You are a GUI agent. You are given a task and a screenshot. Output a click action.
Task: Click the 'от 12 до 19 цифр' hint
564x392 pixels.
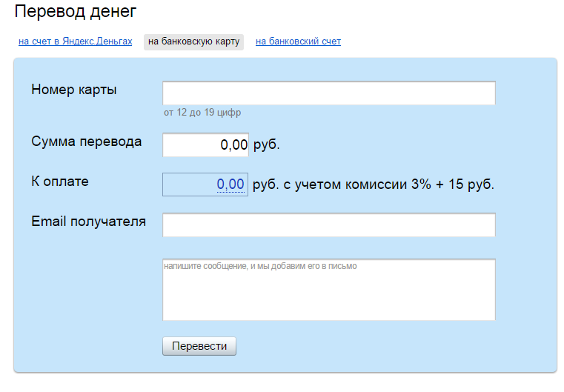(x=202, y=113)
